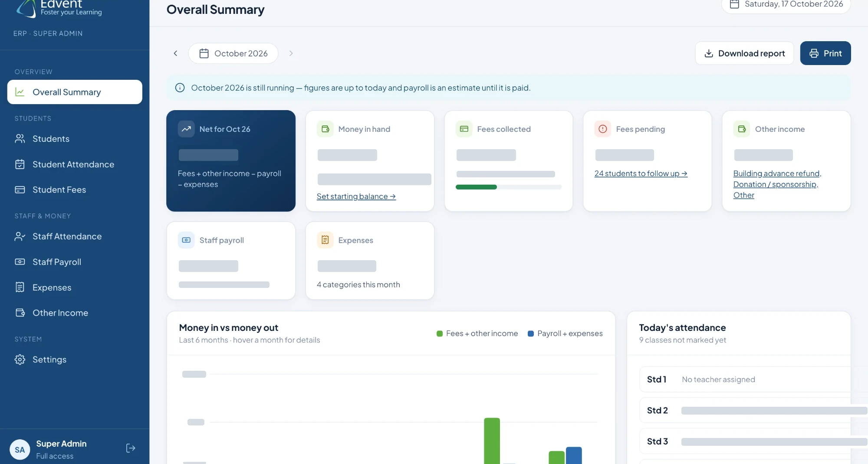Click the trending arrow icon on Net card

coord(186,129)
